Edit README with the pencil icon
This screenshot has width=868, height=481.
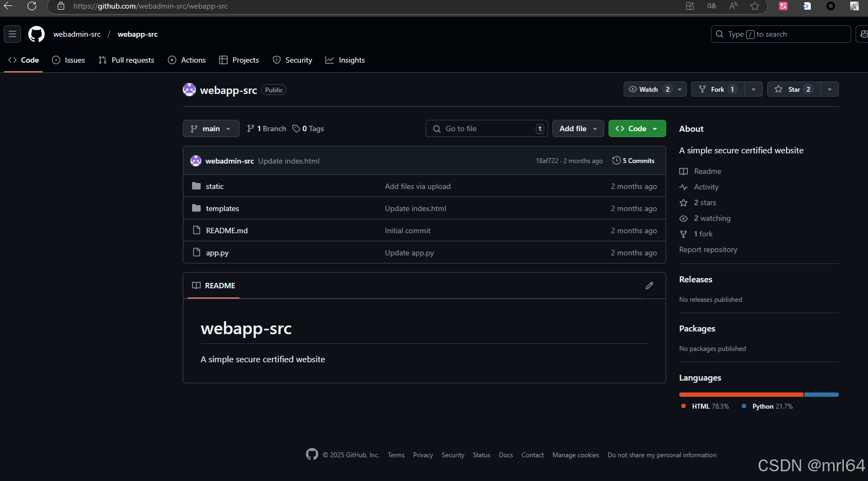click(x=650, y=286)
